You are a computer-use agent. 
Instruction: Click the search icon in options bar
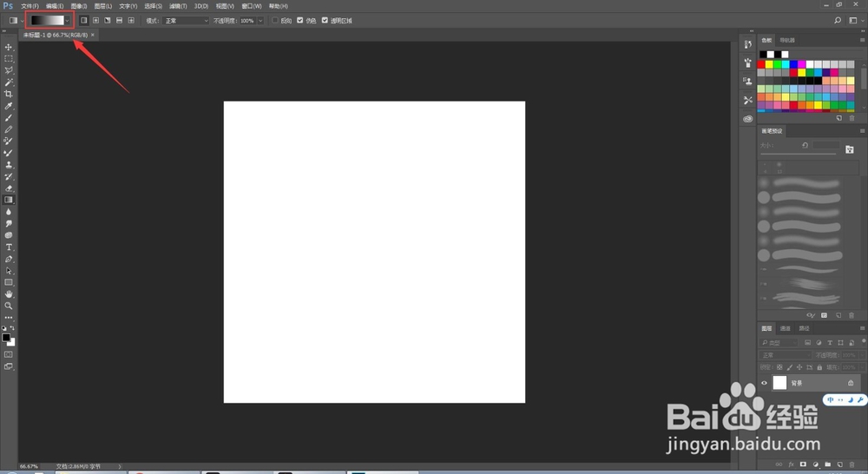[838, 21]
